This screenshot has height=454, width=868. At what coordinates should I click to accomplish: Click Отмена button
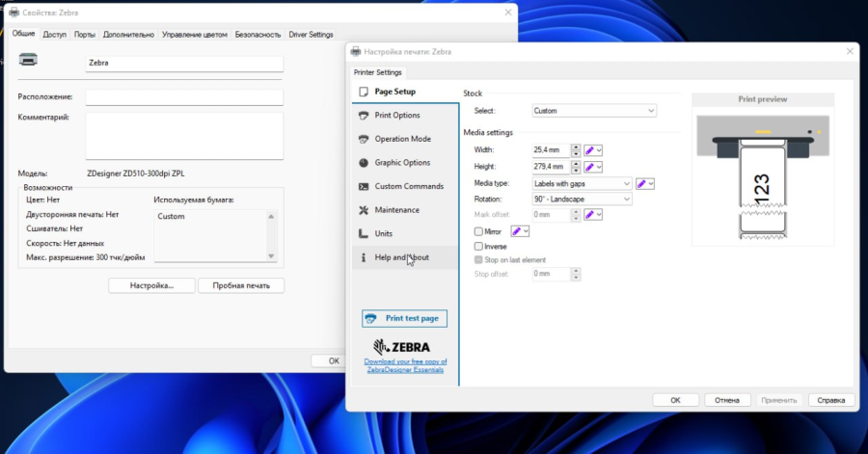coord(727,400)
